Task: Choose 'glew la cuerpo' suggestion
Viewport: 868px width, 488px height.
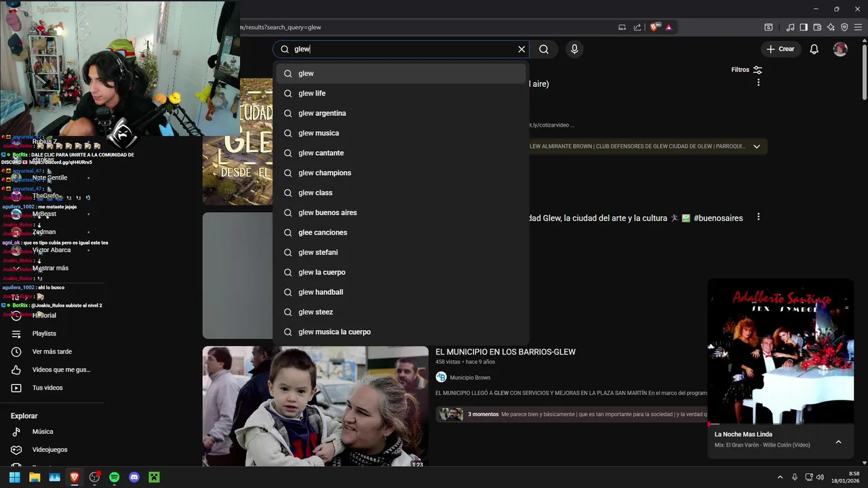Action: 401,272
